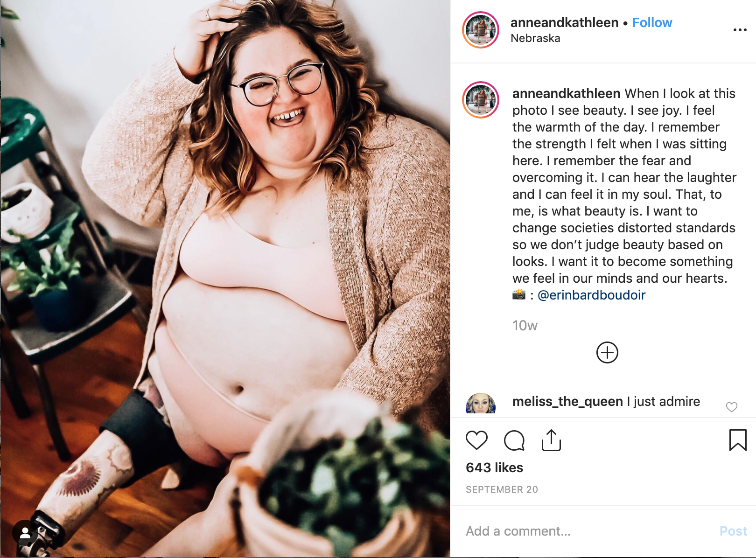The image size is (756, 558).
Task: Open meliss_the_queen's username link
Action: [567, 401]
